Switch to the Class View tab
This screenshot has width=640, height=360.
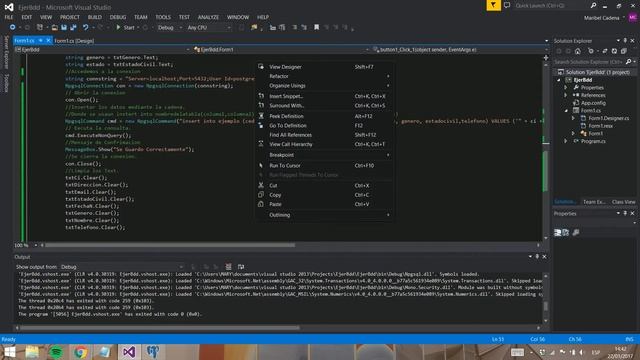point(623,202)
